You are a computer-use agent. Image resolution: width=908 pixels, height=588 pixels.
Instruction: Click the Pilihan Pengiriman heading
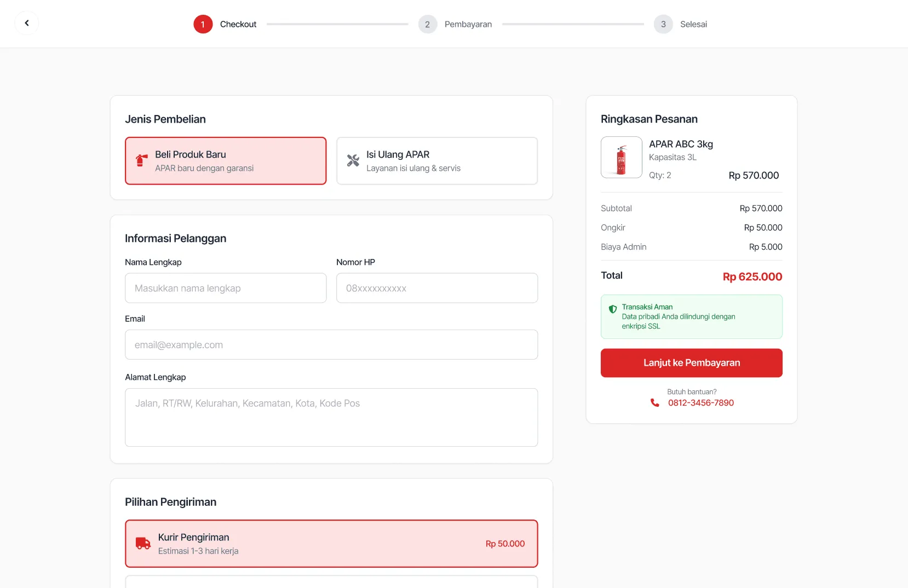tap(170, 502)
